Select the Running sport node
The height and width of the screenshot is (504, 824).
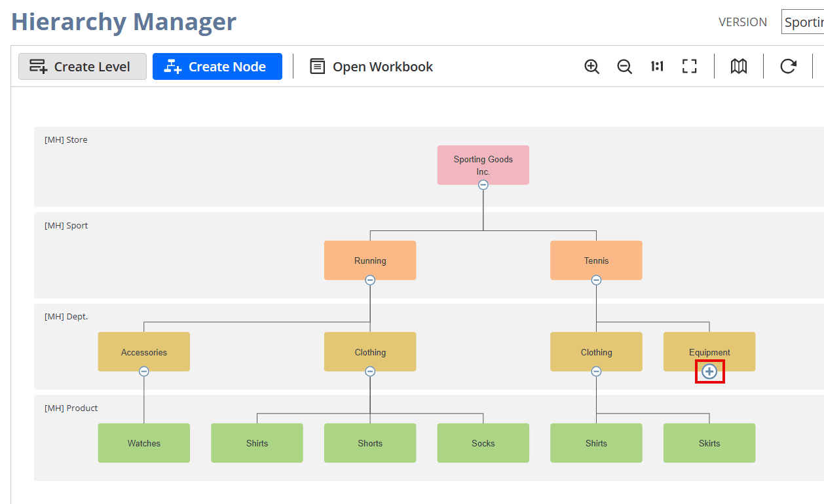[370, 261]
